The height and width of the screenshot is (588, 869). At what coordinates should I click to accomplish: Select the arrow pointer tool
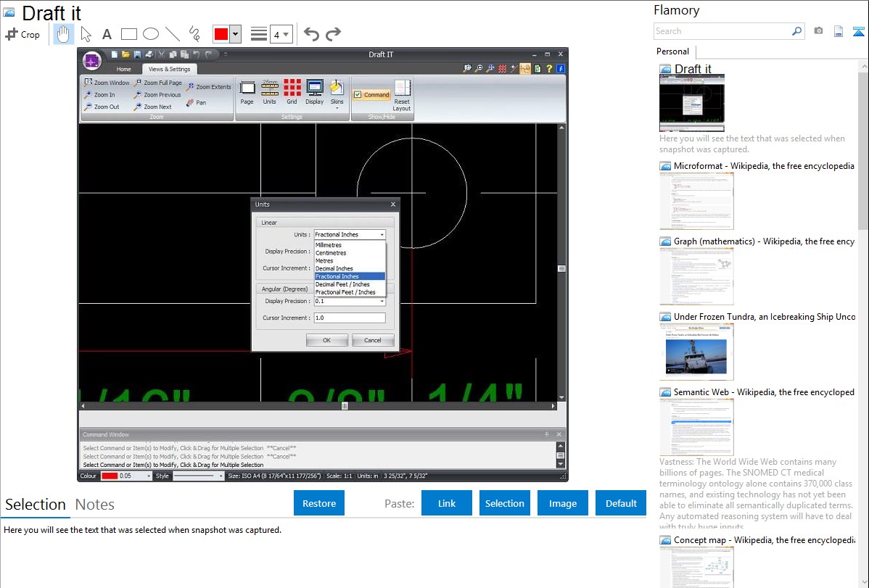pos(86,34)
